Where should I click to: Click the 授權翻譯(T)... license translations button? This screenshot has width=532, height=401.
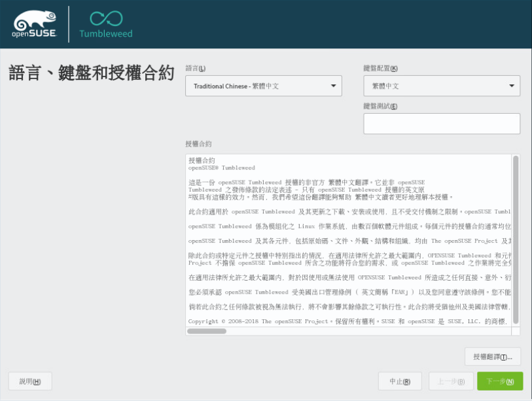493,357
